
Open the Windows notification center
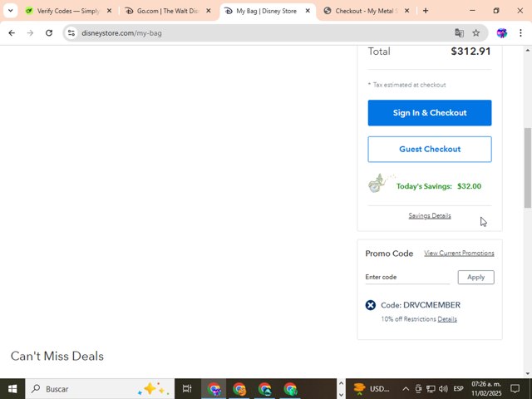[515, 389]
